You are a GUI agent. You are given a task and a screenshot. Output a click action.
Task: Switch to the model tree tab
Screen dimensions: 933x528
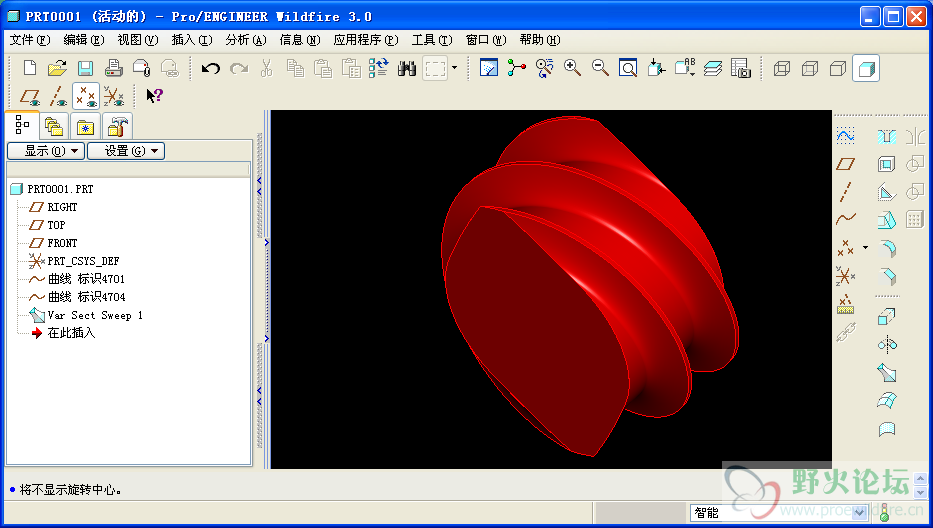[23, 125]
